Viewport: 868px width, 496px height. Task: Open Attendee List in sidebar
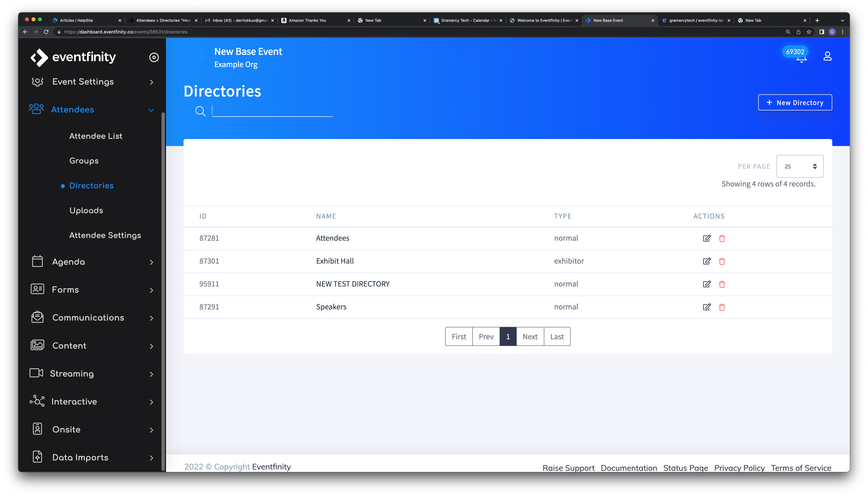96,136
